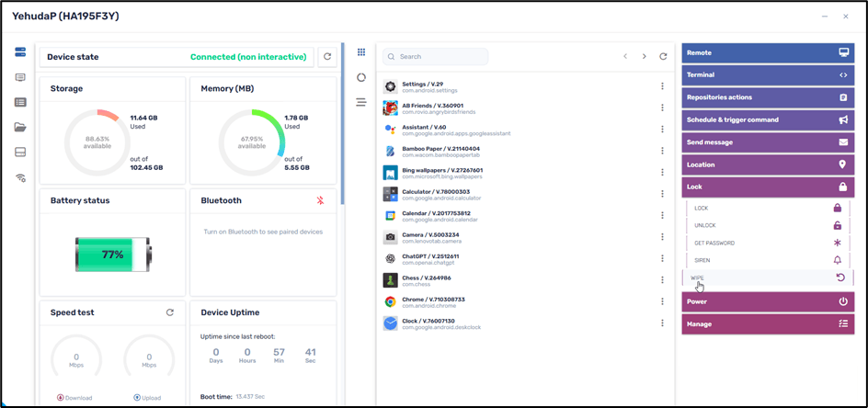Image resolution: width=868 pixels, height=408 pixels.
Task: Open the three-dot menu for ChatGPT app
Action: coord(662,258)
